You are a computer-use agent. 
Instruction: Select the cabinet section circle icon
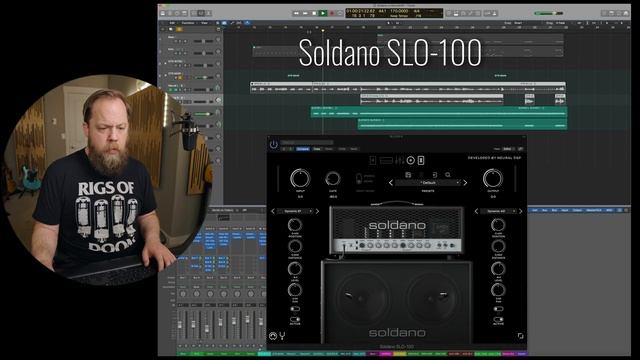click(x=411, y=160)
